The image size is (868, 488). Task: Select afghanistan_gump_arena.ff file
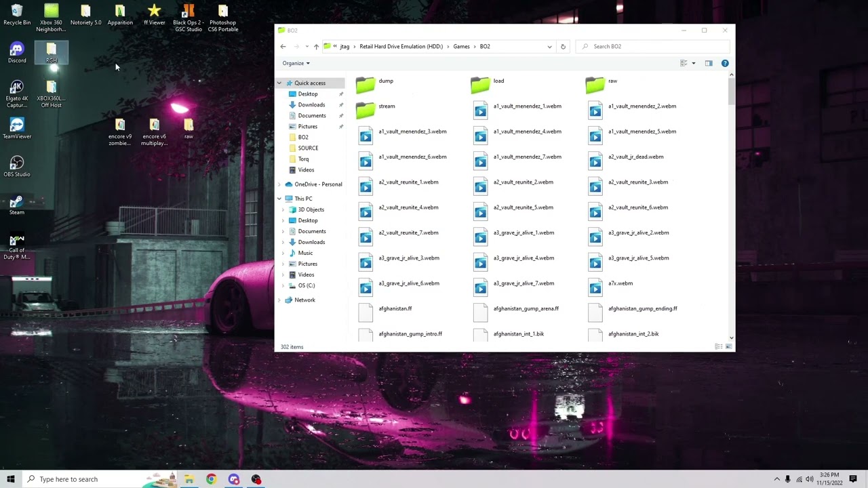pyautogui.click(x=515, y=312)
